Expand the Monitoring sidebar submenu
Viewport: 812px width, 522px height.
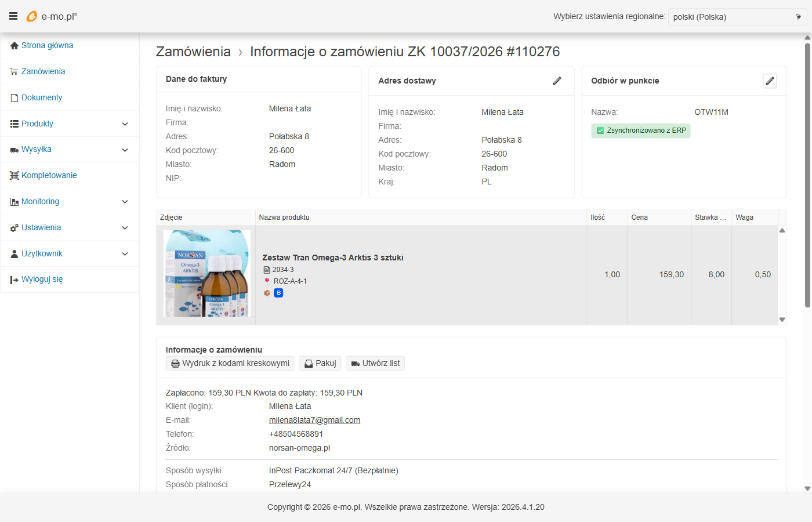click(125, 202)
